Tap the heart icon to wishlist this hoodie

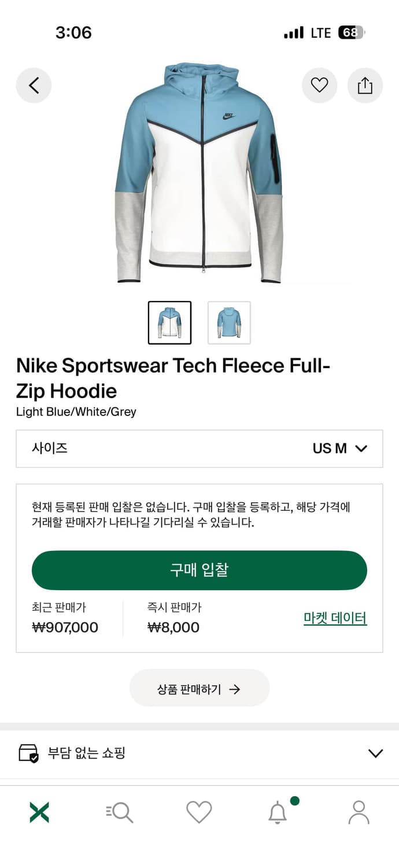click(320, 85)
